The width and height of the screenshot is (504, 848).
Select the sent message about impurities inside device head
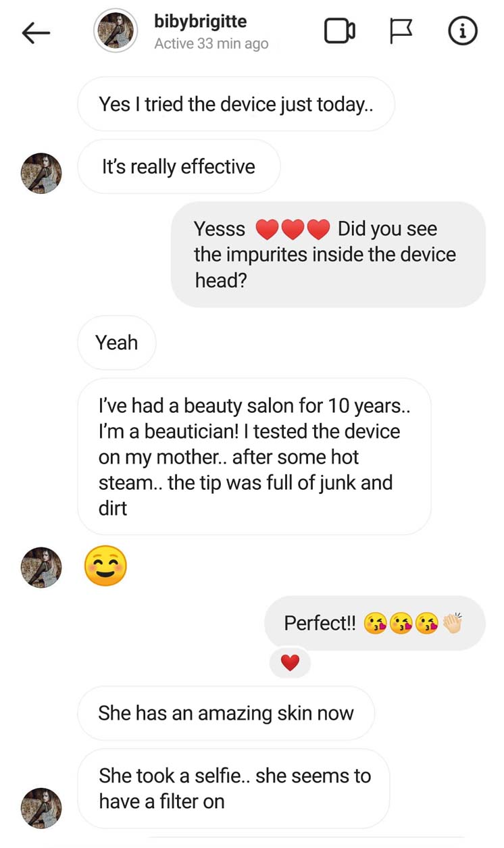[x=328, y=255]
